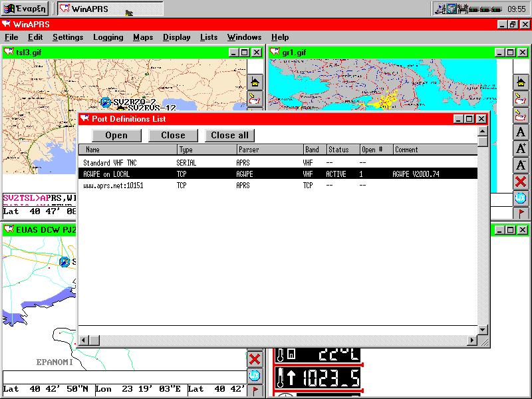Click the Status column header
Viewport: 532px width, 399px height.
[343, 150]
